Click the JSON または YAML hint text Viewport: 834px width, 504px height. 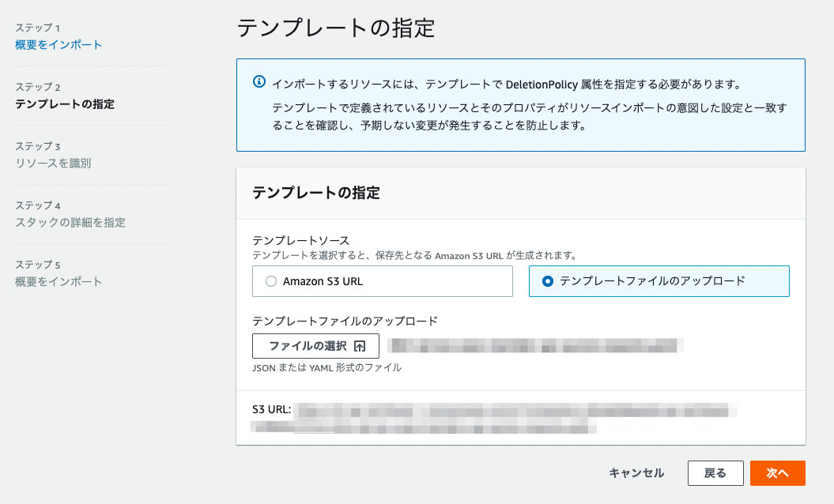coord(326,367)
